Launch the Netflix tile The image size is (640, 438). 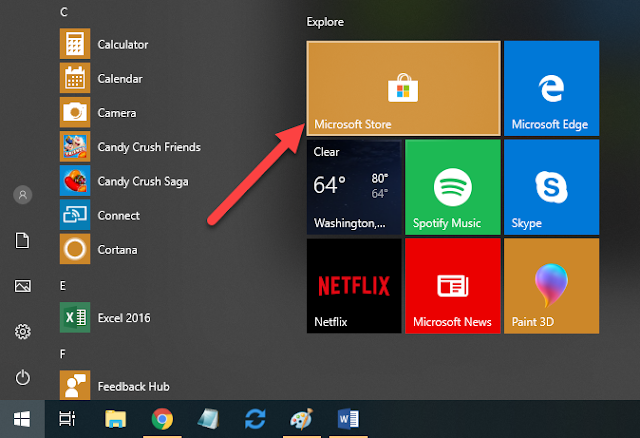(354, 286)
